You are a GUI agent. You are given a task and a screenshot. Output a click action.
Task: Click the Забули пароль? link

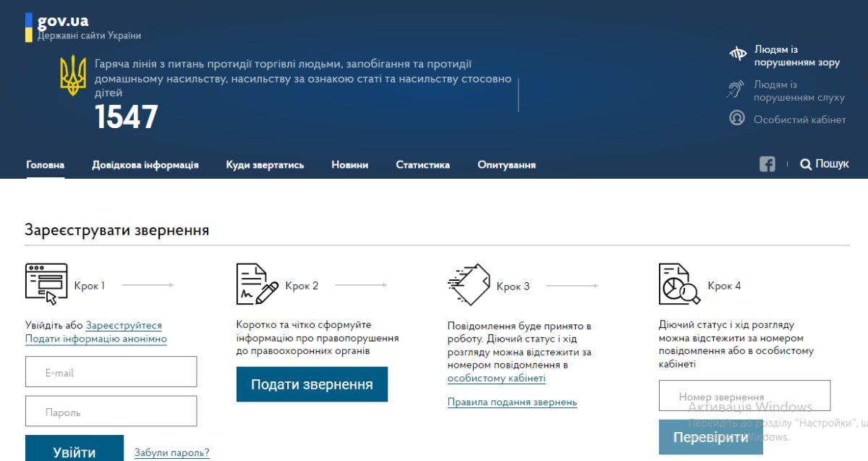(172, 453)
